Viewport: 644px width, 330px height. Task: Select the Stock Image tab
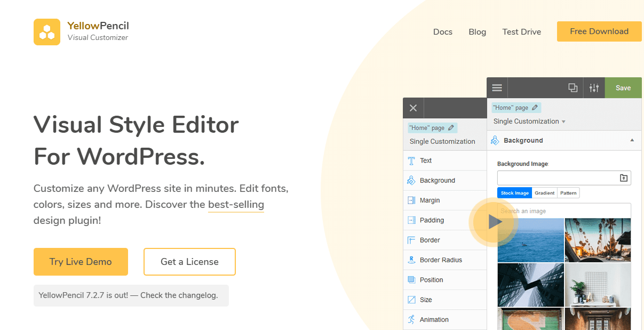coord(515,193)
